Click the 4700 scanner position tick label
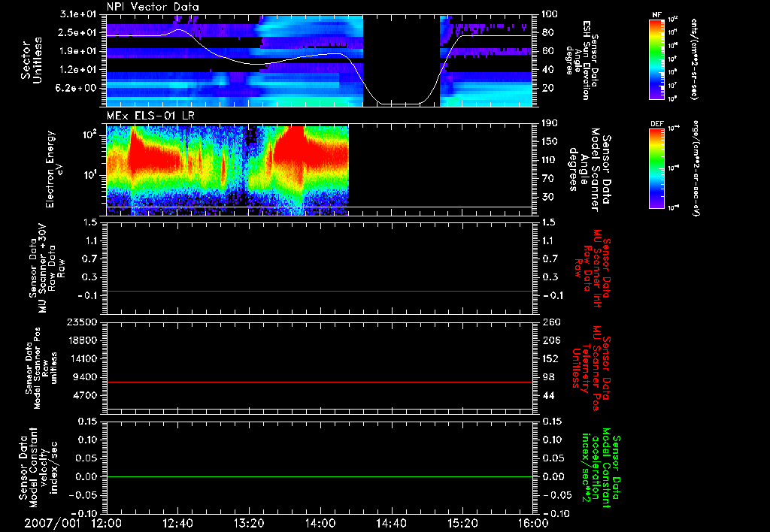Screen dimensions: 770x532 [86, 395]
